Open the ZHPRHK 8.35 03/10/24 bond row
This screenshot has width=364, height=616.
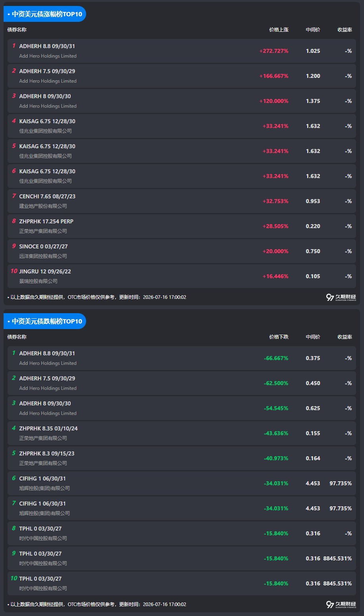tap(182, 433)
